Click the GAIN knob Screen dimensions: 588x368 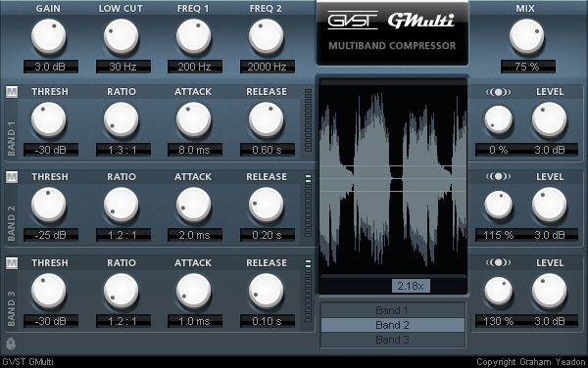tap(49, 36)
